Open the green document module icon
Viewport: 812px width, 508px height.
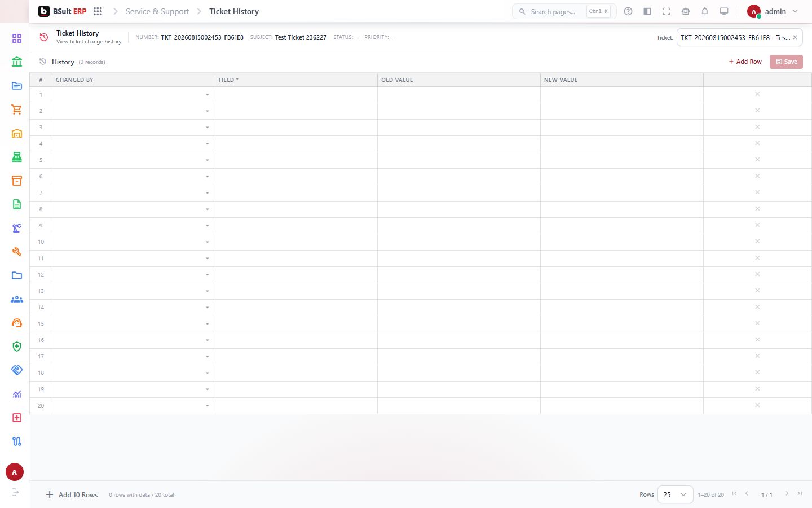pos(17,204)
